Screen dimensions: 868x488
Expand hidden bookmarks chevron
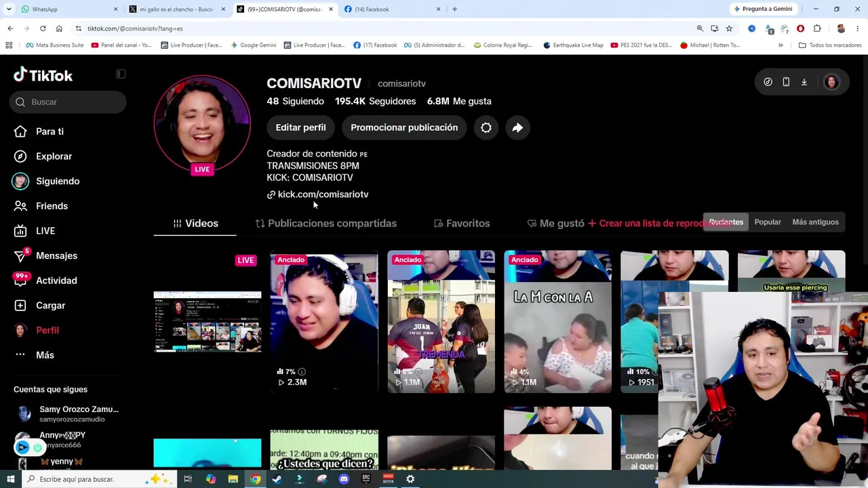(x=781, y=45)
